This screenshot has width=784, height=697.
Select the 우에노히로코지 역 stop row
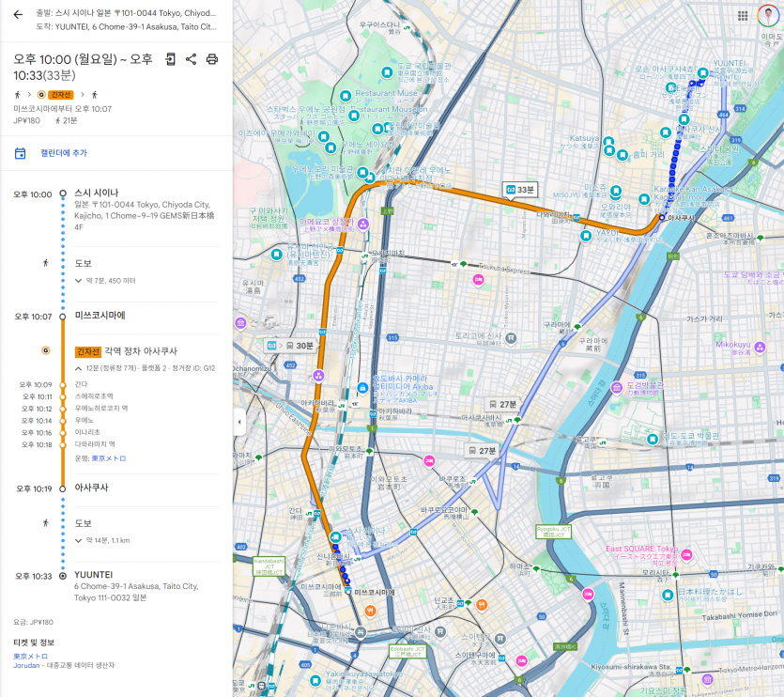101,409
